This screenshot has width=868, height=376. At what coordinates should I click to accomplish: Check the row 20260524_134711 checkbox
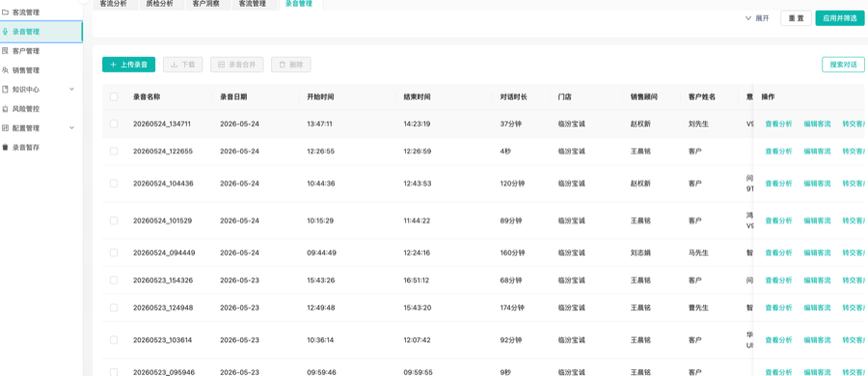click(114, 124)
